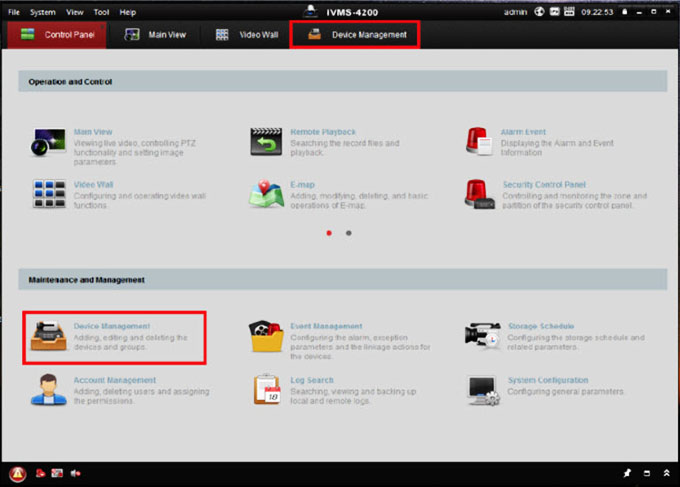Viewport: 680px width, 487px height.
Task: Open the E-map icon
Action: tap(266, 194)
